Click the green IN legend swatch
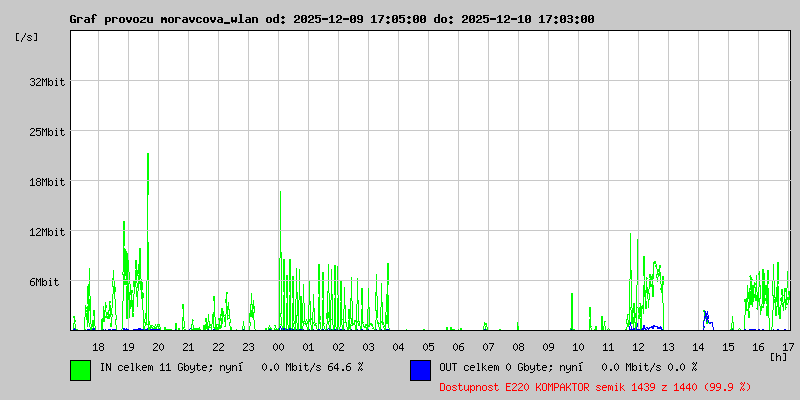The width and height of the screenshot is (800, 400). (81, 370)
